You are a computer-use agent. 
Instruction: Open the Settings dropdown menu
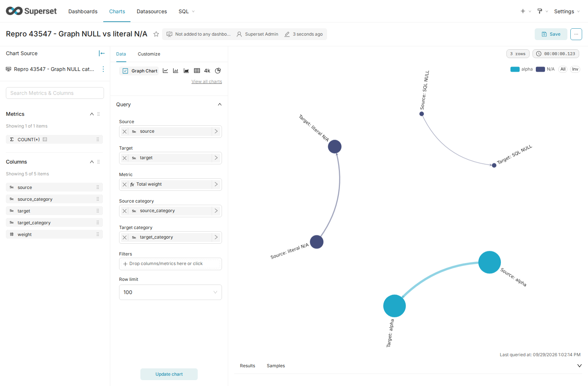point(567,11)
